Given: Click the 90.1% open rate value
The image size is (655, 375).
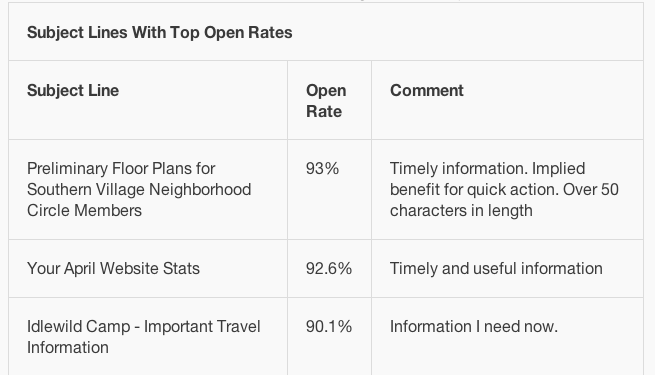Looking at the screenshot, I should (x=329, y=327).
